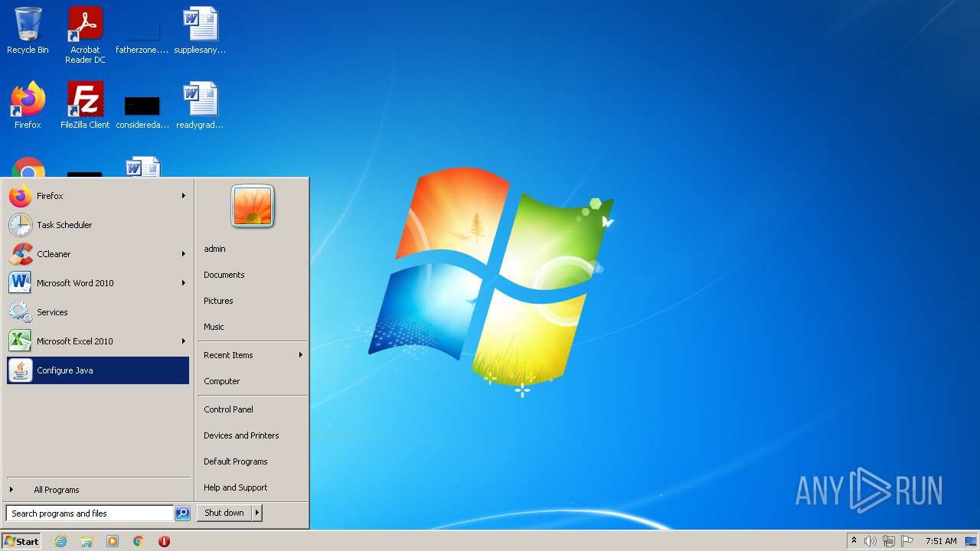This screenshot has width=980, height=551.
Task: Open Acrobat Reader DC desktop shortcut
Action: [x=85, y=35]
